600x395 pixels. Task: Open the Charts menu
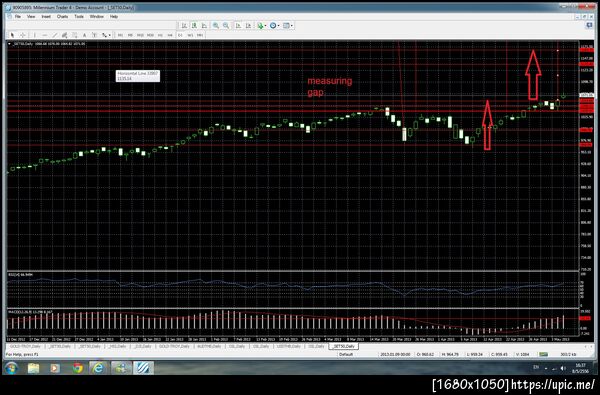pyautogui.click(x=62, y=16)
